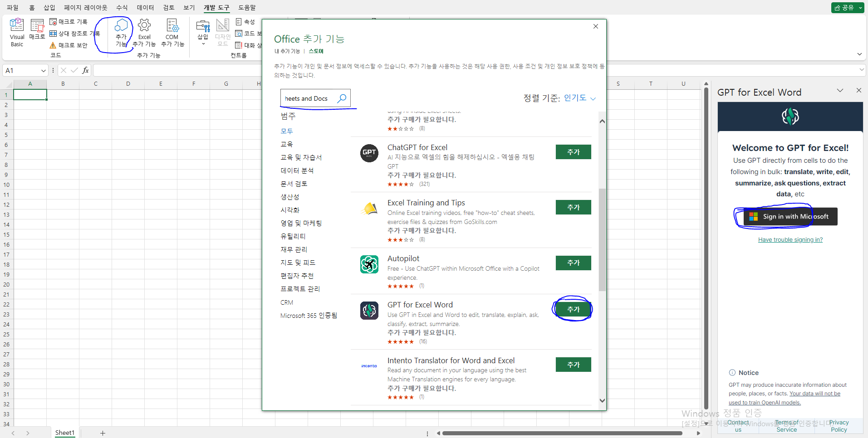Screen dimensions: 868x438
Task: Select category 모두
Action: (x=287, y=131)
